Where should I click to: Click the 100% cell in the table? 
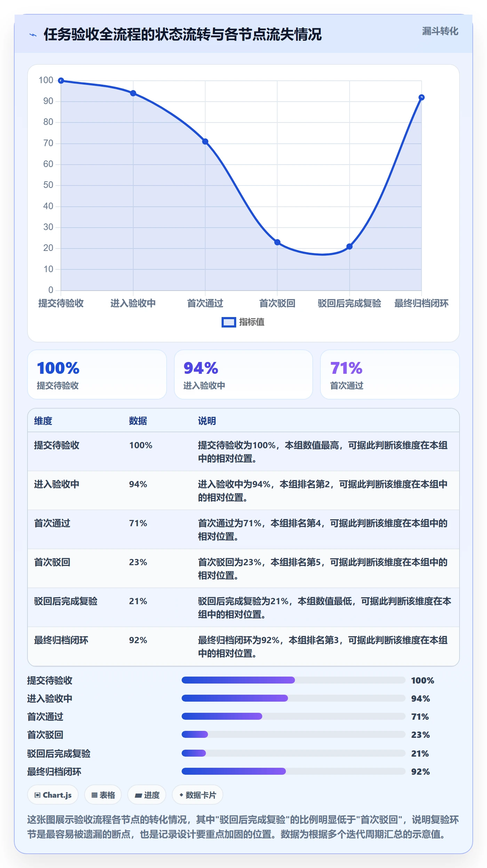tap(141, 445)
